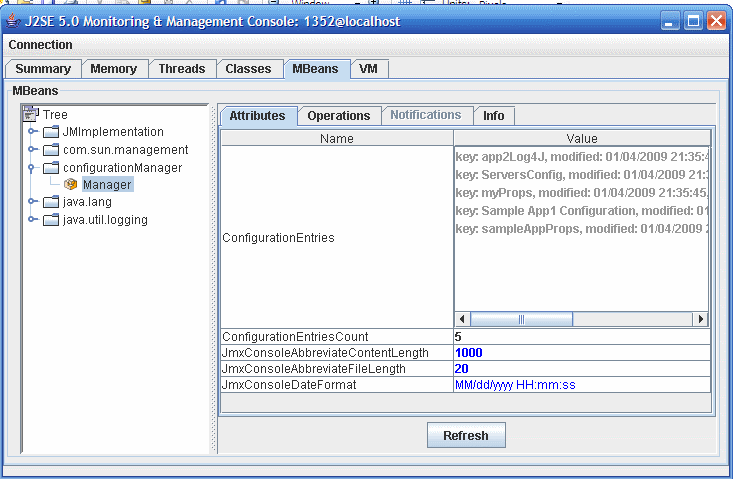This screenshot has height=479, width=733.
Task: Expand the JMImplementation tree node
Action: tap(32, 132)
